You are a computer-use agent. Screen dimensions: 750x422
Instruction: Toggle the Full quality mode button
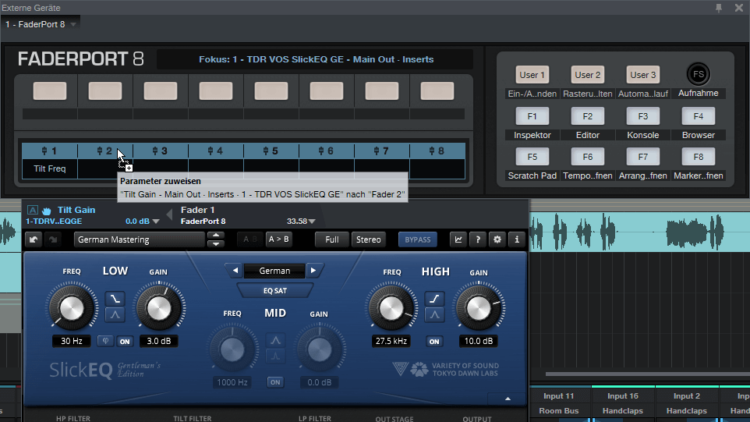331,240
